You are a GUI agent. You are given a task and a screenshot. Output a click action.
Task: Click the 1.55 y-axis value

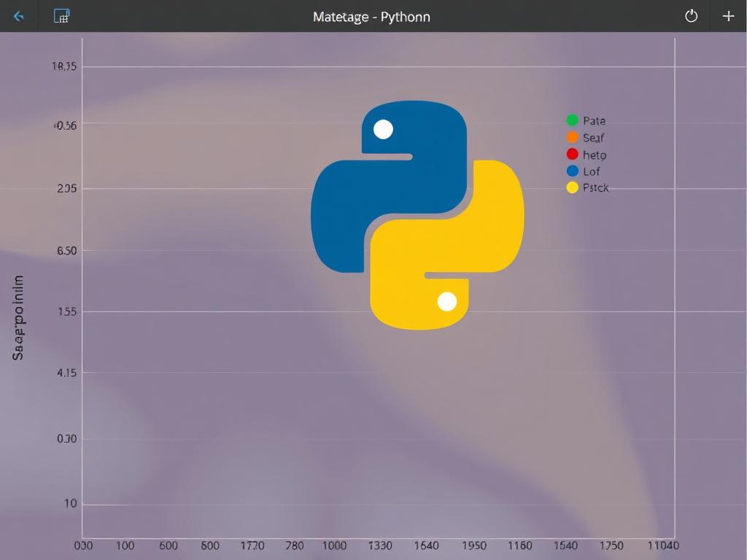(66, 312)
